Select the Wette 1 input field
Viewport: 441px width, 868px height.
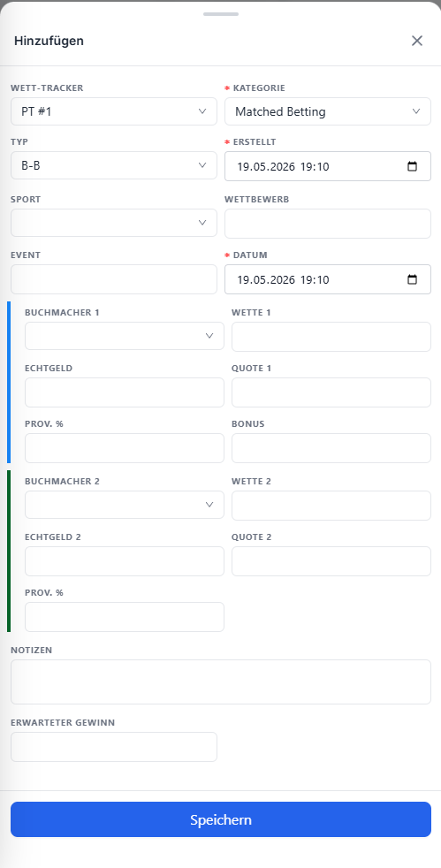(x=331, y=337)
